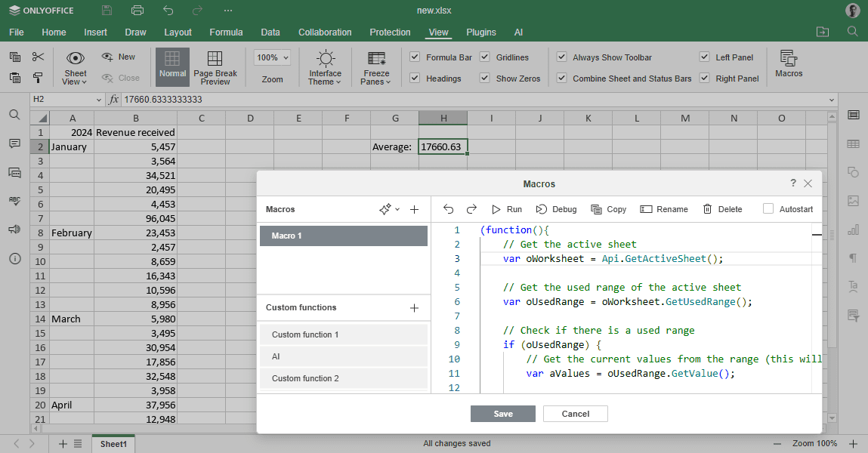Screen dimensions: 868x453
Task: Click the Copy icon in ribbon
Action: click(16, 57)
